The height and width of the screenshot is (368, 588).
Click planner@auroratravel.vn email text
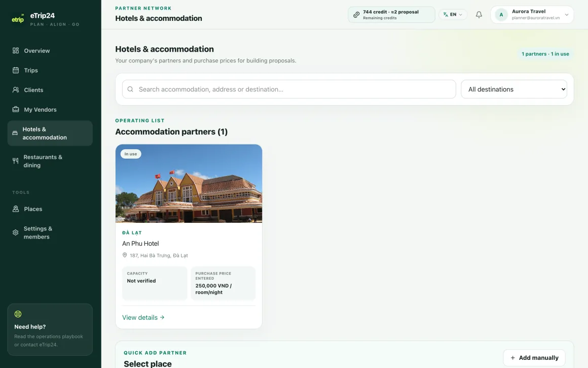point(535,18)
